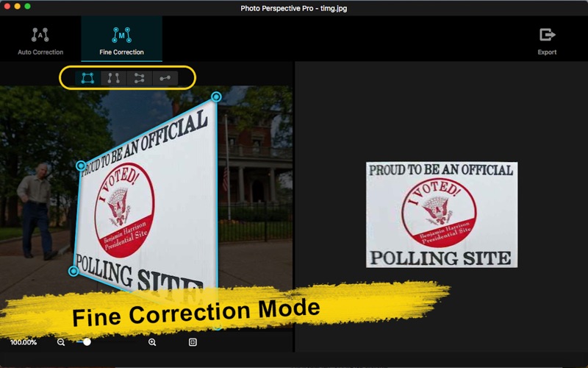Click the green full-screen window button
The height and width of the screenshot is (368, 588).
tap(28, 6)
